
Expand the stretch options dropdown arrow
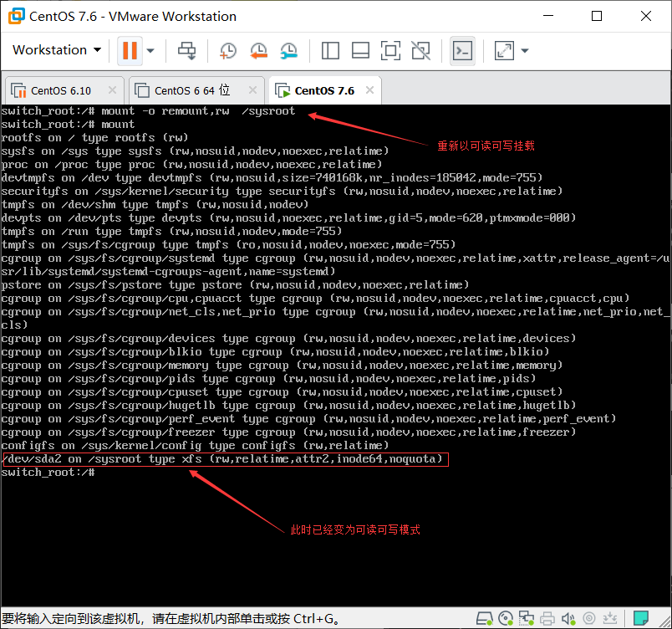click(x=525, y=50)
